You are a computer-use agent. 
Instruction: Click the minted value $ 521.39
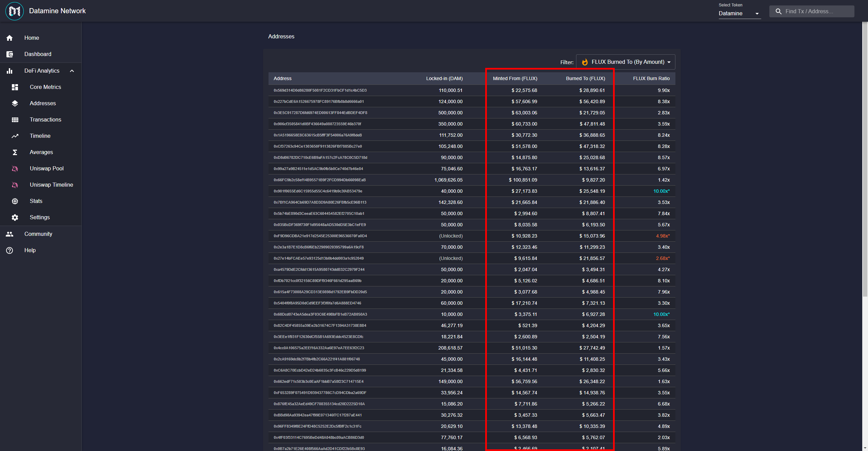click(x=528, y=325)
